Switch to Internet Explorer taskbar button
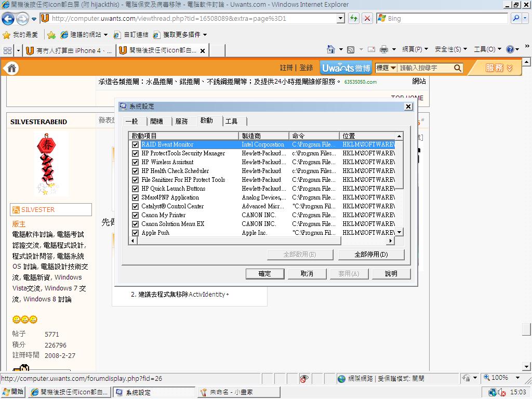The width and height of the screenshot is (532, 399). pyautogui.click(x=69, y=392)
